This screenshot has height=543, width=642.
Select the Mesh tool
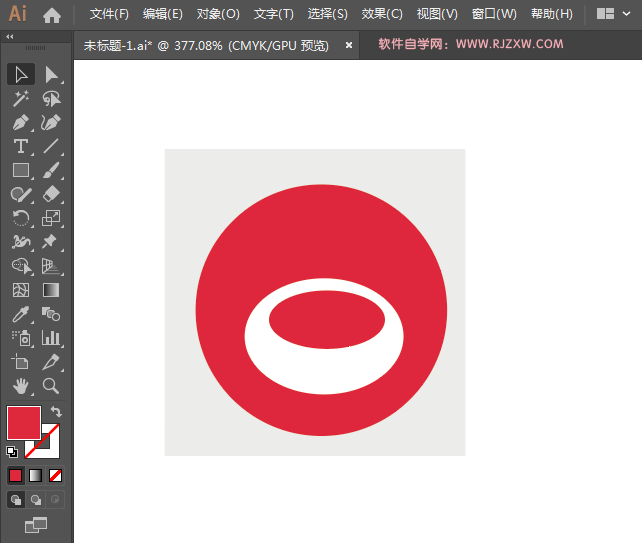tap(21, 290)
